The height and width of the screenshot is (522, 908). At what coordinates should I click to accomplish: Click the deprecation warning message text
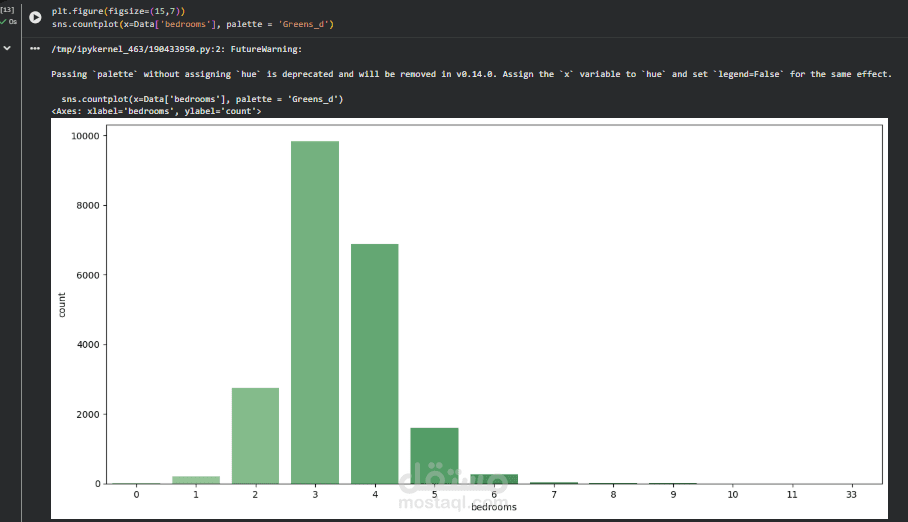click(x=470, y=74)
